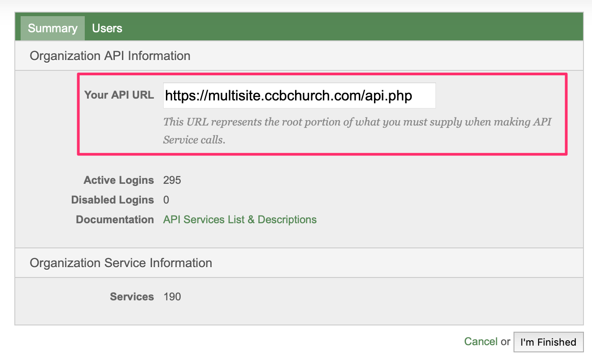Image resolution: width=592 pixels, height=364 pixels.
Task: Select the Organization Service Information heading
Action: click(x=121, y=263)
